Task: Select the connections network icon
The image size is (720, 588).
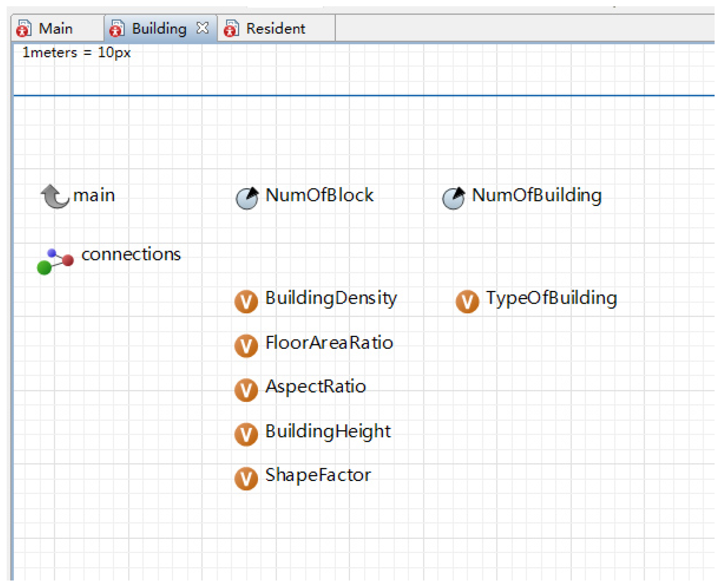Action: pos(55,262)
